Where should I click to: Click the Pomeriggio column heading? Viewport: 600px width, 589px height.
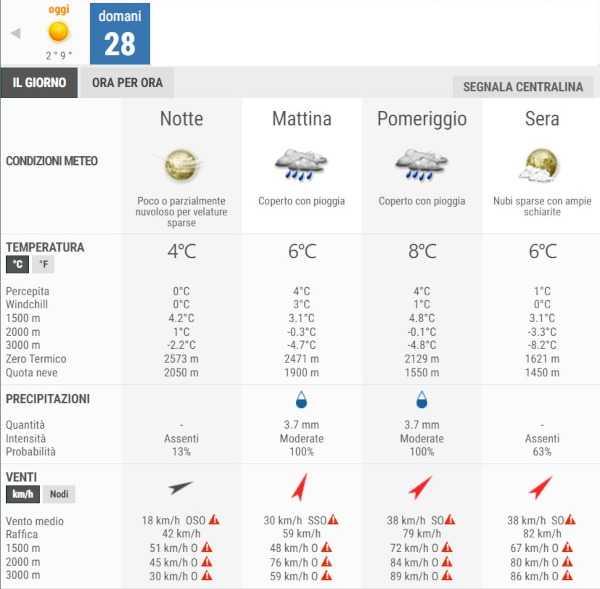pyautogui.click(x=421, y=119)
